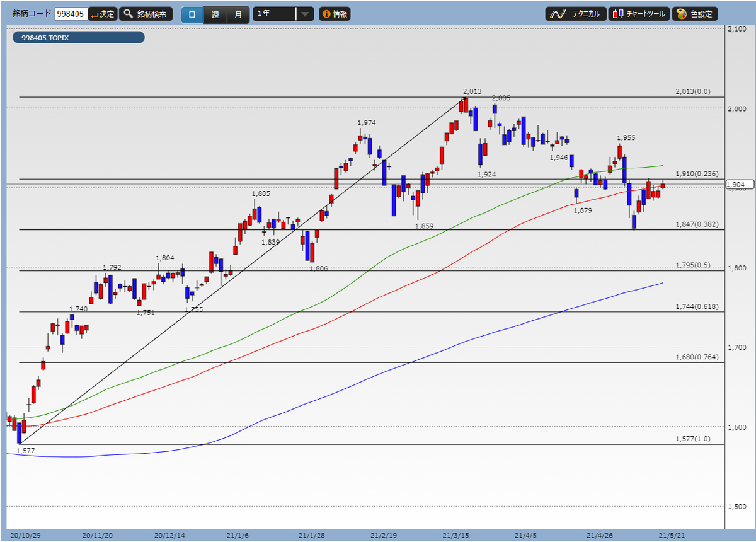Click the 1,885 high price label

(x=261, y=193)
